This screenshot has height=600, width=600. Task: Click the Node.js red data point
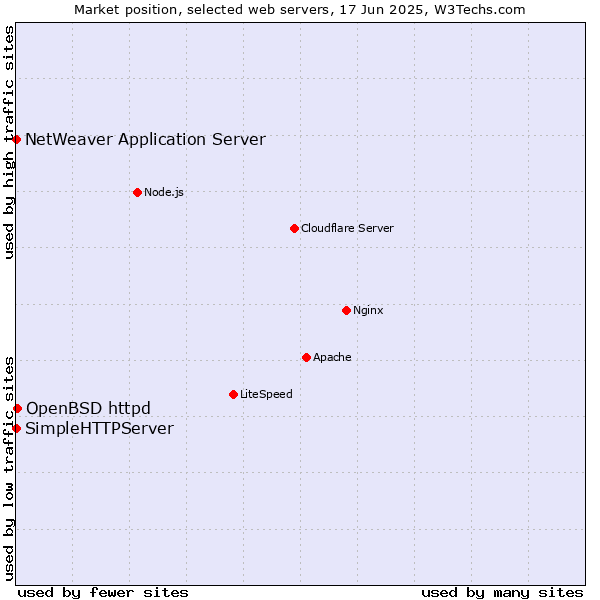tap(138, 192)
